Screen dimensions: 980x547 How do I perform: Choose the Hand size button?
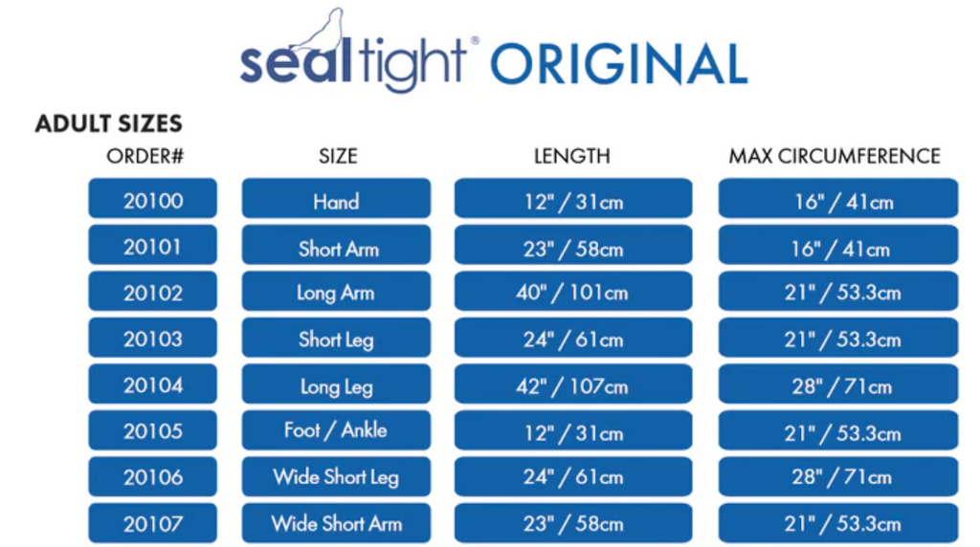[336, 201]
